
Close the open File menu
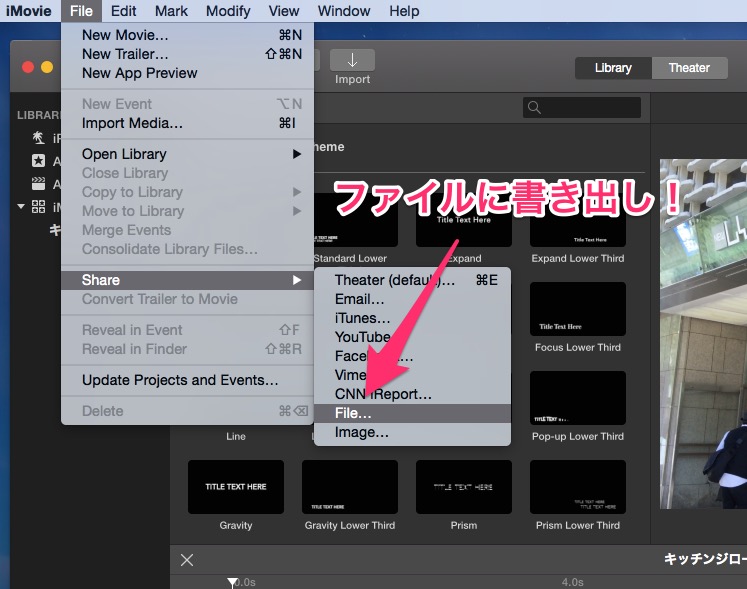tap(81, 10)
